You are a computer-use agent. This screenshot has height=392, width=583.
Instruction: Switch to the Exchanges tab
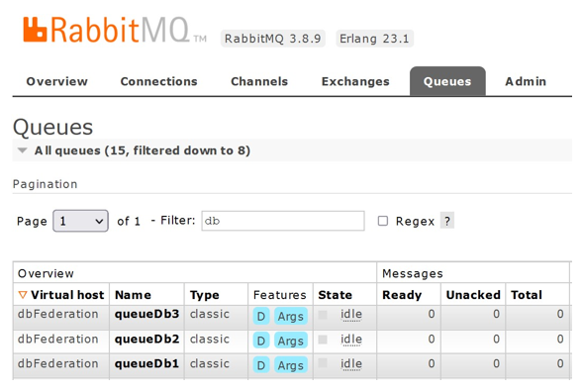[x=355, y=81]
